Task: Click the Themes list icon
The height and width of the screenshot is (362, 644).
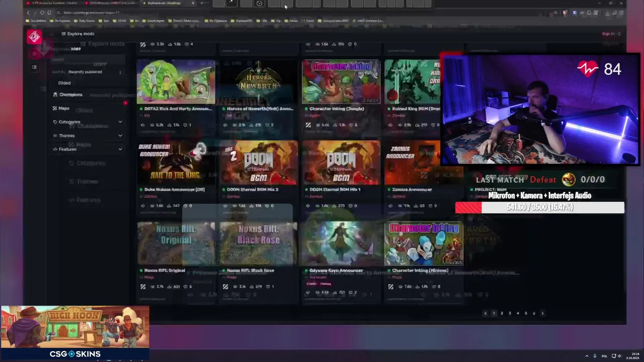Action: coord(55,135)
